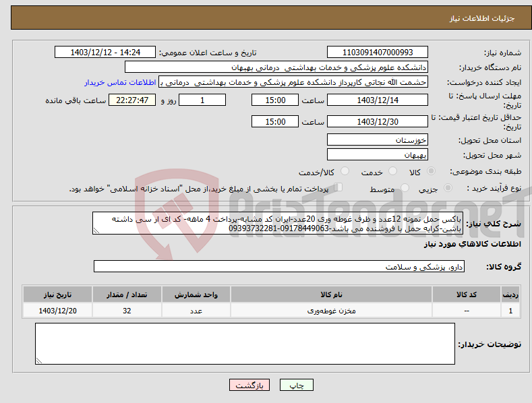532x403 pixels.
Task: Click the مخزن غوطه‌وری item name cell
Action: 331,311
